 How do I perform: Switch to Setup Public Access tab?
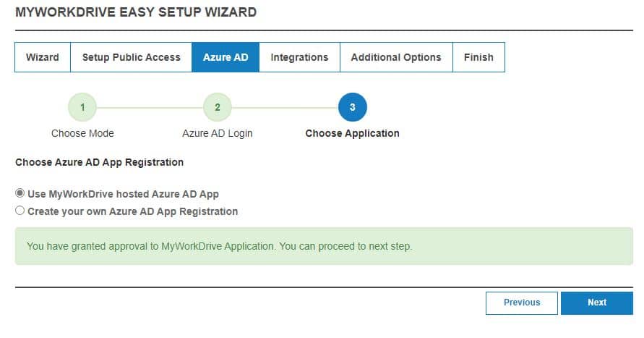(131, 57)
